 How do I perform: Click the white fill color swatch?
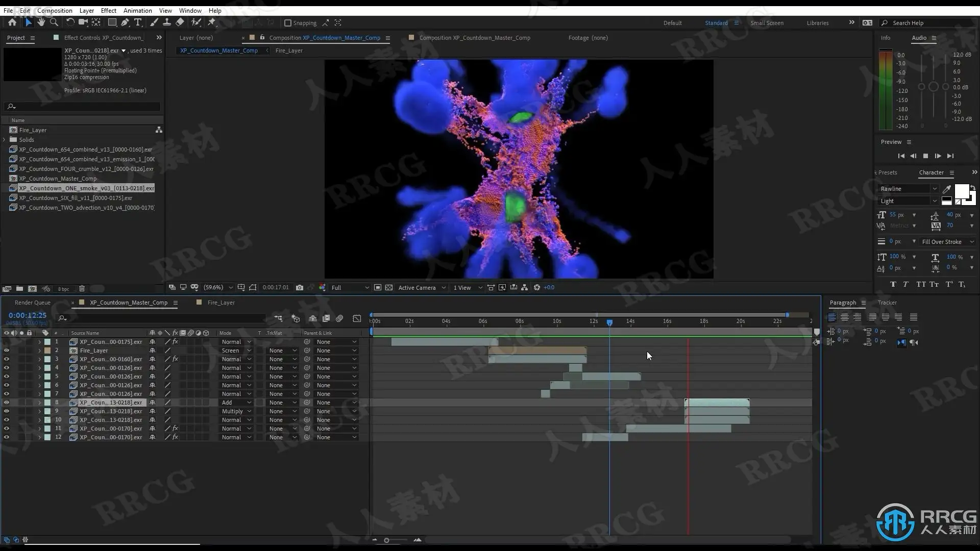[961, 191]
